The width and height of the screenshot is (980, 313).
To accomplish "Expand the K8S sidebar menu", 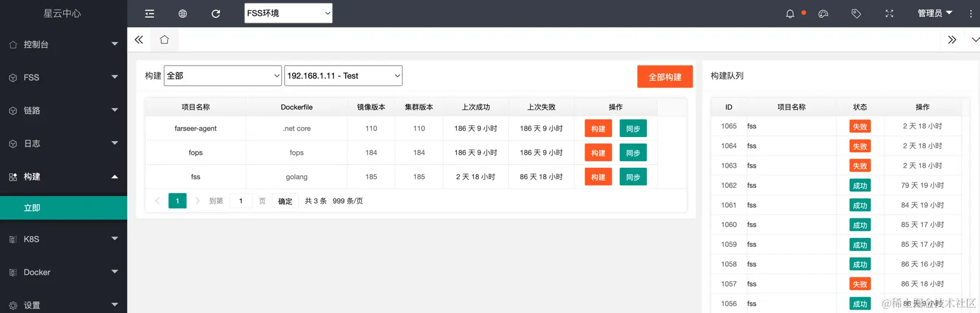I will coord(115,239).
